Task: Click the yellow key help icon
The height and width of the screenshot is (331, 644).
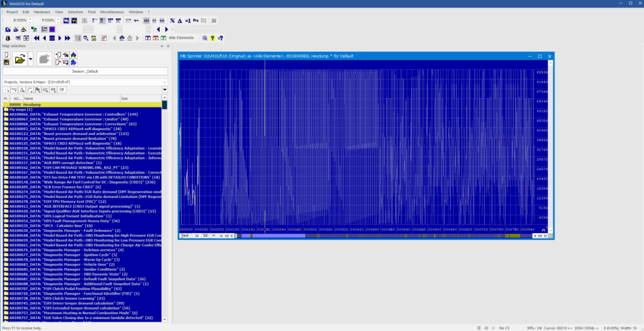Action: point(213,38)
